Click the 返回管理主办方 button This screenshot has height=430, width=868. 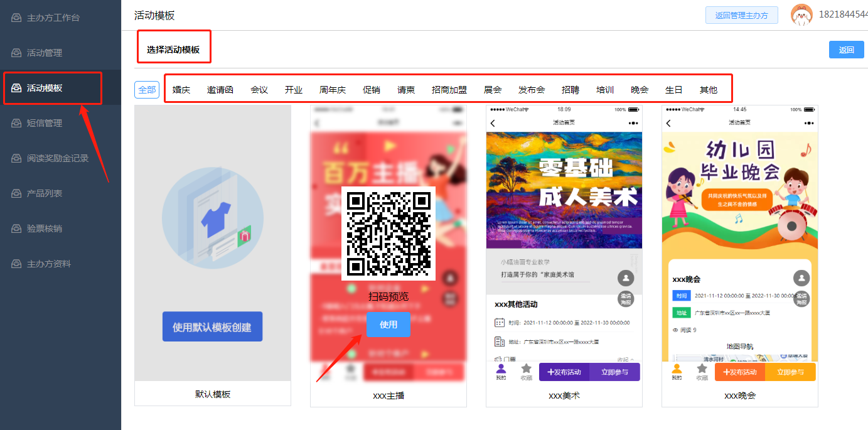[x=741, y=15]
